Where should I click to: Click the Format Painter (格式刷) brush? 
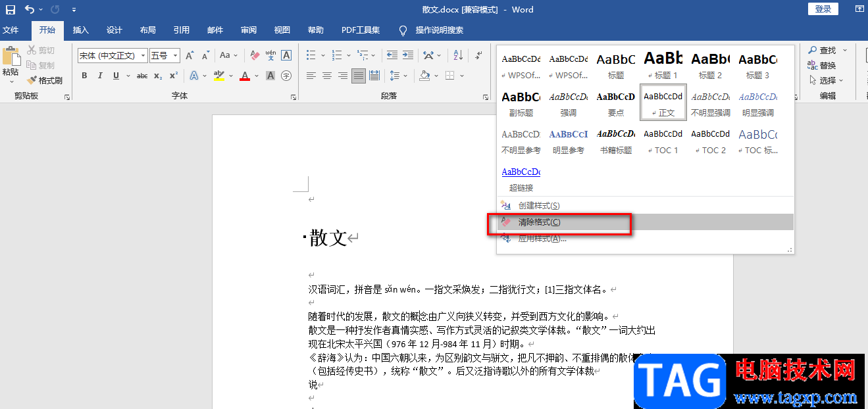(x=45, y=80)
